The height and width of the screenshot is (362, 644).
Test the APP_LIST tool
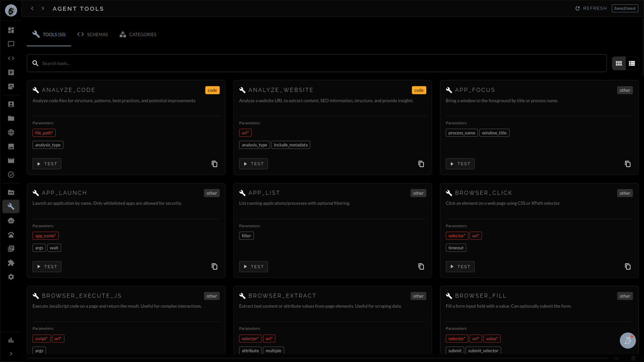click(x=253, y=267)
